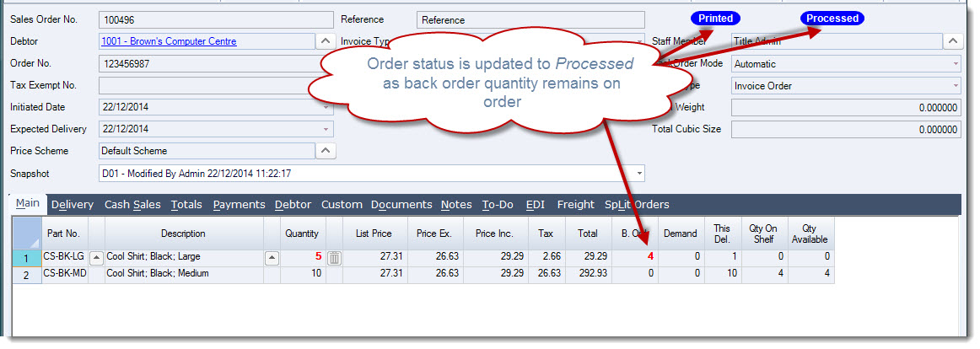Open the Price Scheme lookup arrow button
This screenshot has width=980, height=349.
point(326,151)
